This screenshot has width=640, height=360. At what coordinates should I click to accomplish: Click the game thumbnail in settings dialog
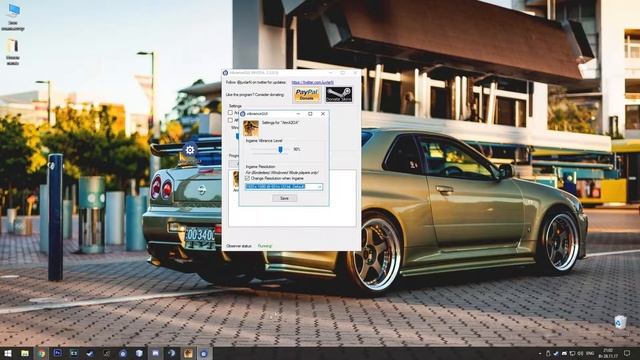[251, 128]
